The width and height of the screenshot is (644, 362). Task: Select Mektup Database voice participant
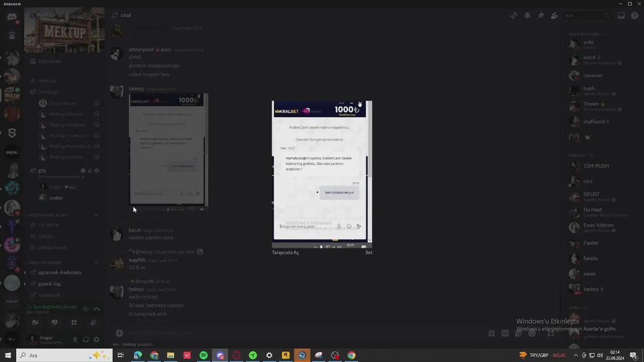pyautogui.click(x=67, y=125)
